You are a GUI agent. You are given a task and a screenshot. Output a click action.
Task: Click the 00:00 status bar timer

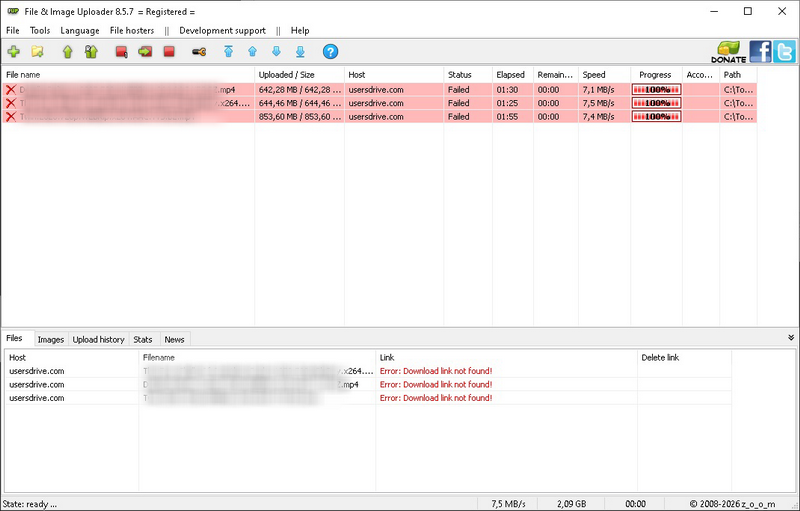tap(635, 504)
